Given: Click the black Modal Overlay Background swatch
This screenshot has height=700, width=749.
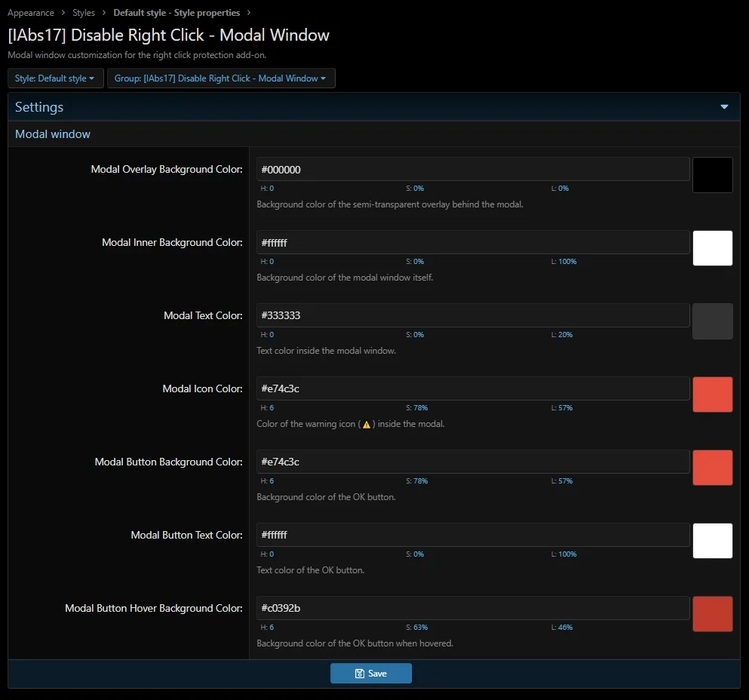Looking at the screenshot, I should click(x=712, y=175).
